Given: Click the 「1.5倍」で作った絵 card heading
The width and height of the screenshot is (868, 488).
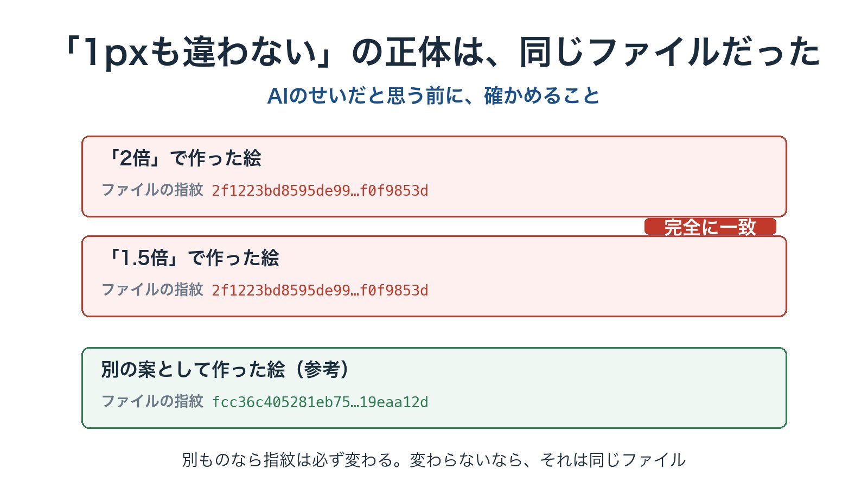Looking at the screenshot, I should tap(190, 258).
